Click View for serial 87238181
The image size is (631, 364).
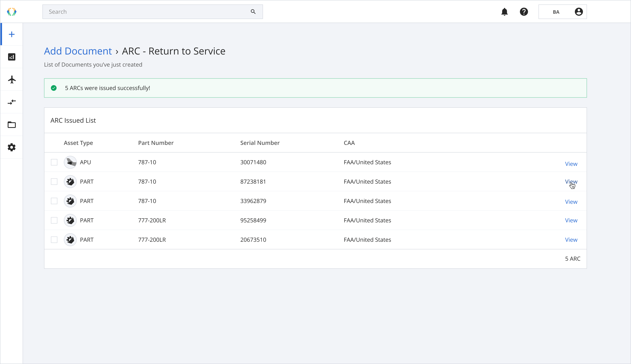[x=571, y=182]
